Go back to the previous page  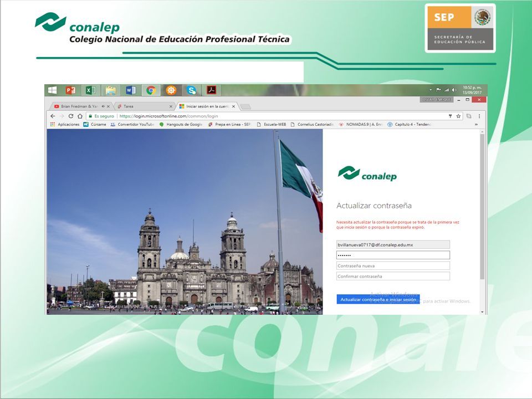53,116
